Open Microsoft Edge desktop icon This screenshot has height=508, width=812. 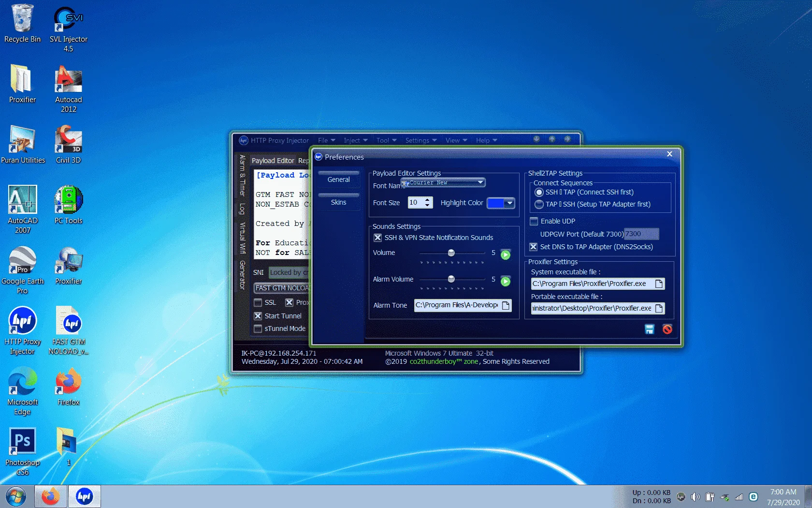pos(22,391)
